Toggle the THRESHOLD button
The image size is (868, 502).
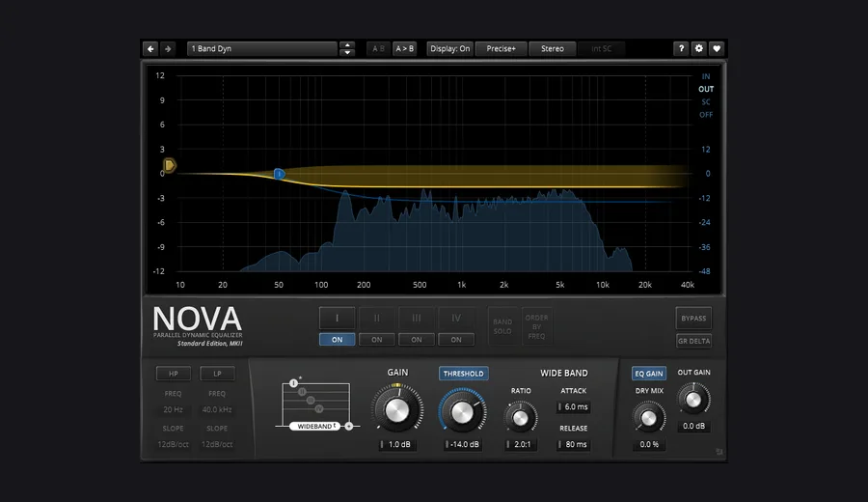pyautogui.click(x=463, y=374)
